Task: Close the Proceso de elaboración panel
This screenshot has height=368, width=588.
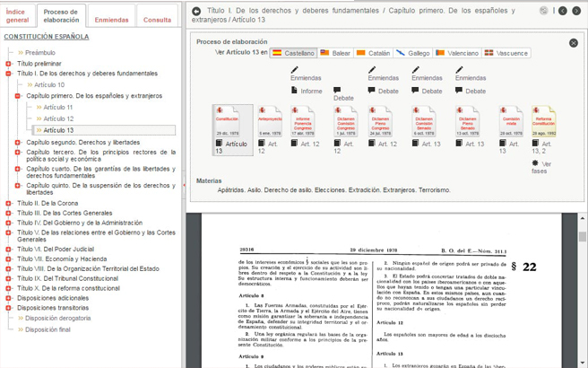Action: coord(574,43)
